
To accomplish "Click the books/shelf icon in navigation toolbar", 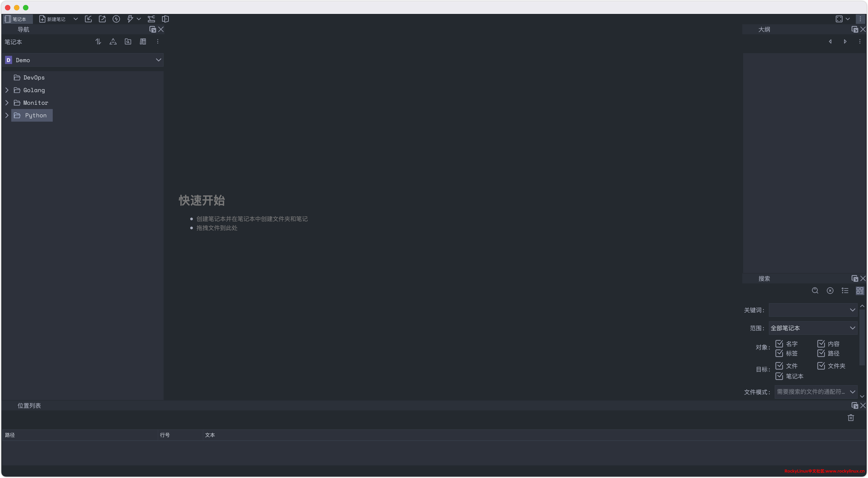I will point(143,41).
